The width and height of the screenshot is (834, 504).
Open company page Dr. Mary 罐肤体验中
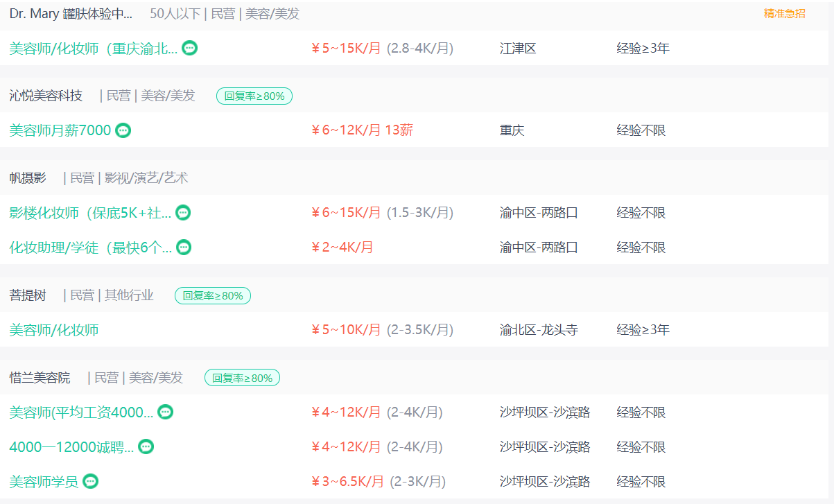(x=71, y=14)
